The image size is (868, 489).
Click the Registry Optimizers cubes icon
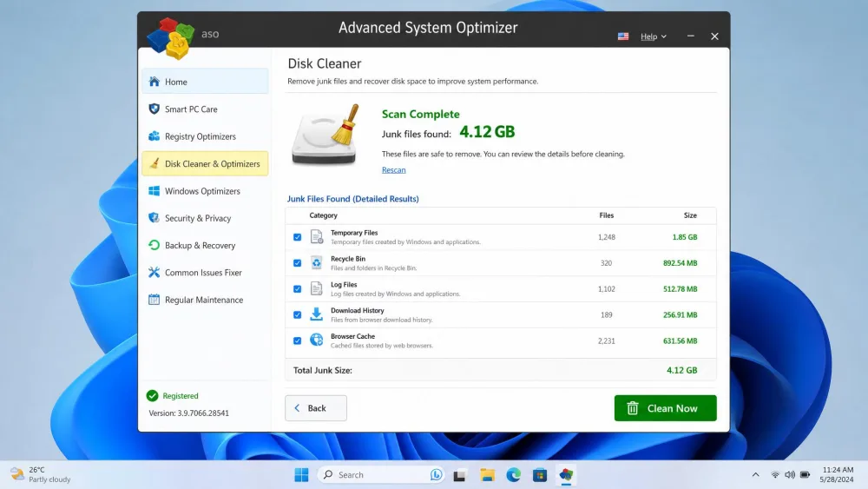154,136
